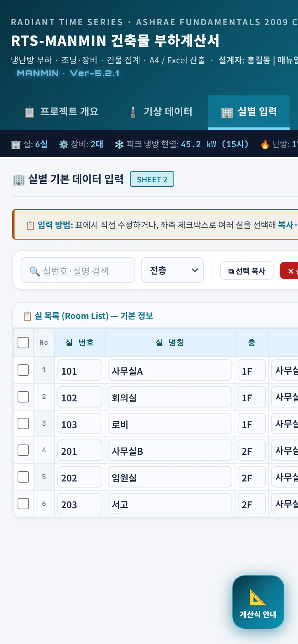Image resolution: width=298 pixels, height=644 pixels.
Task: Select the 실별 입력 tab
Action: [x=249, y=112]
